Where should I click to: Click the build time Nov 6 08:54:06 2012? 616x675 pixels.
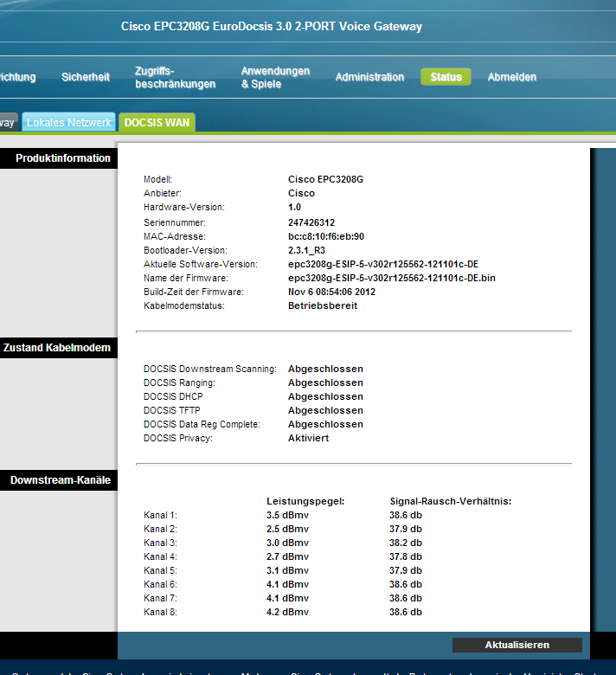pyautogui.click(x=331, y=292)
